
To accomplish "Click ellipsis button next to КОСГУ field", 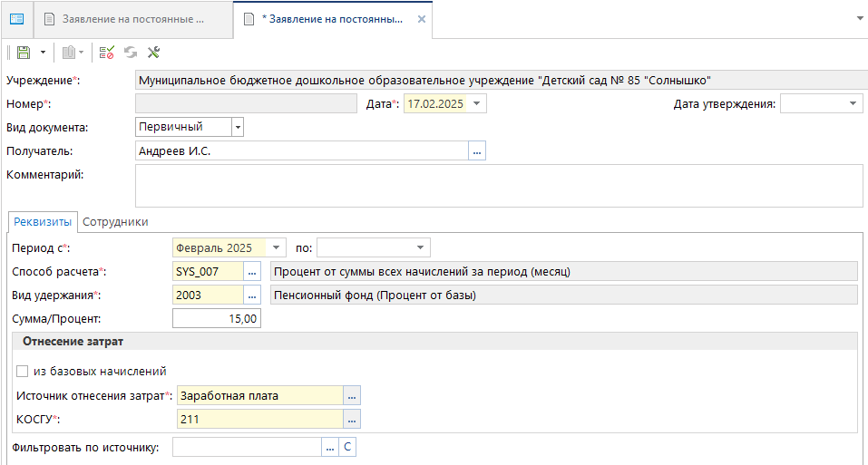I will point(352,418).
